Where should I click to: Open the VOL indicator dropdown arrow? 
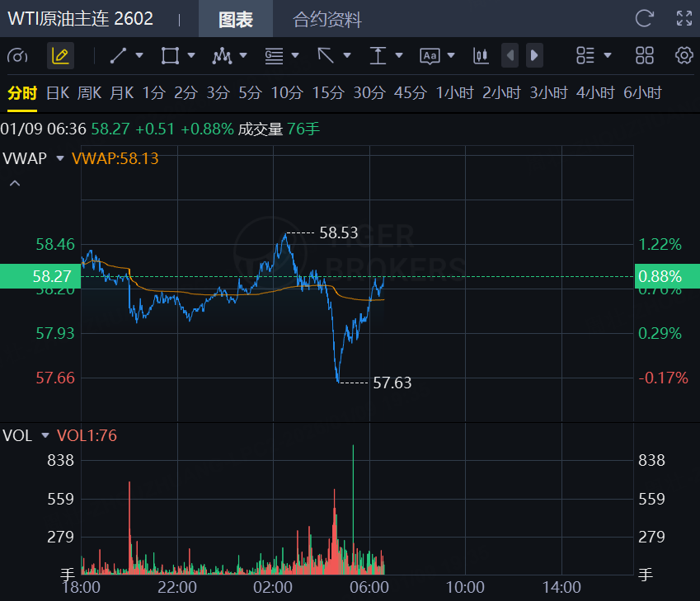(x=45, y=435)
